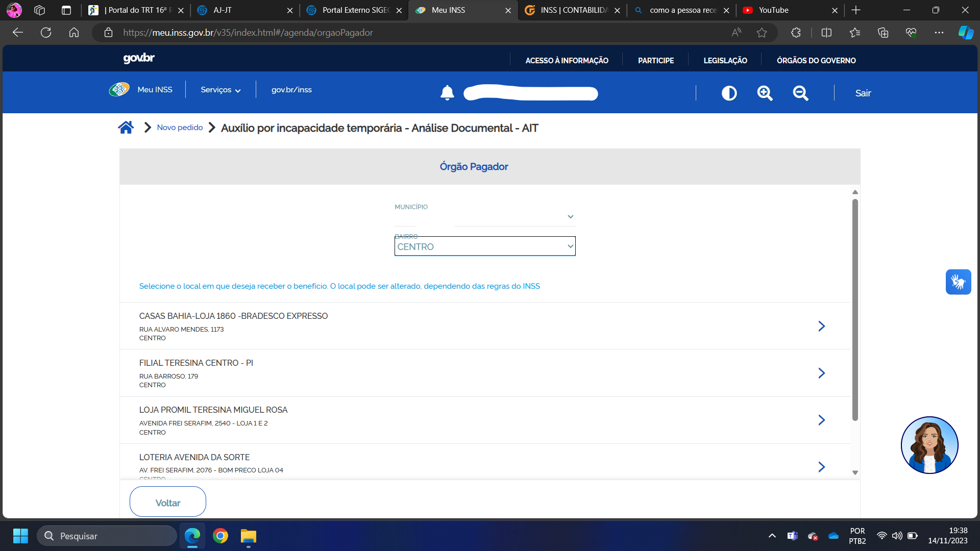Open the favorites list
The width and height of the screenshot is (980, 551).
[x=855, y=33]
